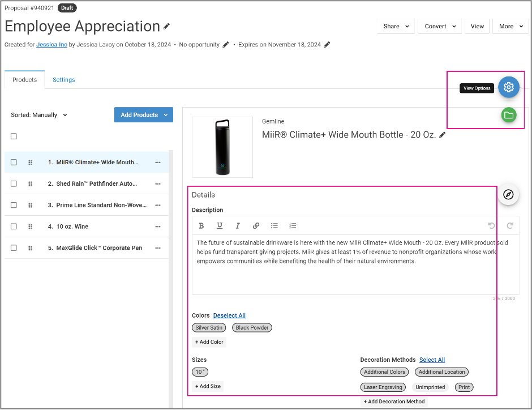Click Select All decoration methods link
This screenshot has width=532, height=410.
pos(432,360)
